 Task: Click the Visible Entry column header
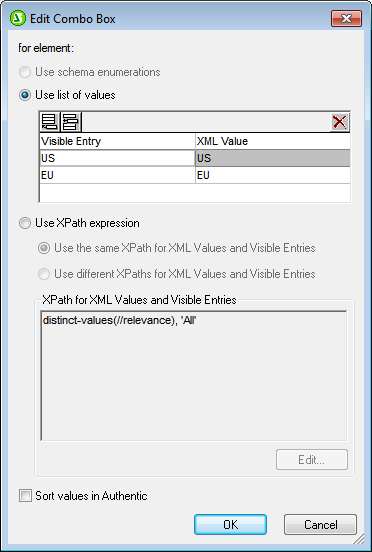[x=117, y=141]
